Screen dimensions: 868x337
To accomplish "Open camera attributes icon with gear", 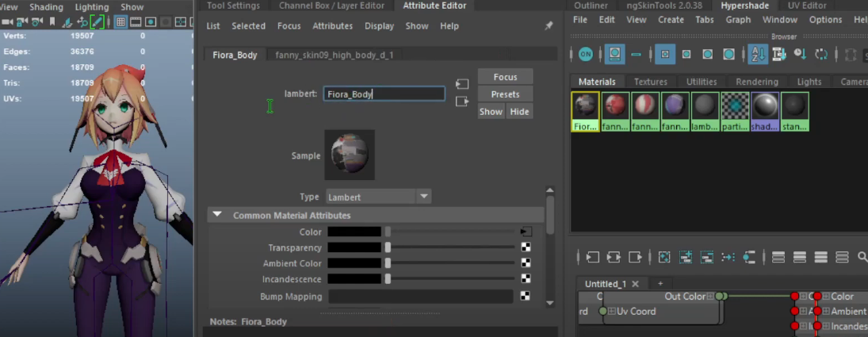I will point(37,22).
